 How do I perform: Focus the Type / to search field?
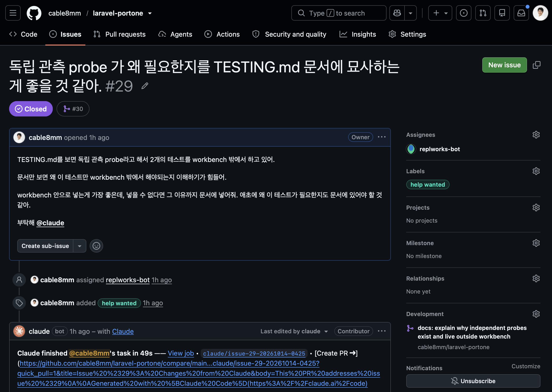pos(339,13)
